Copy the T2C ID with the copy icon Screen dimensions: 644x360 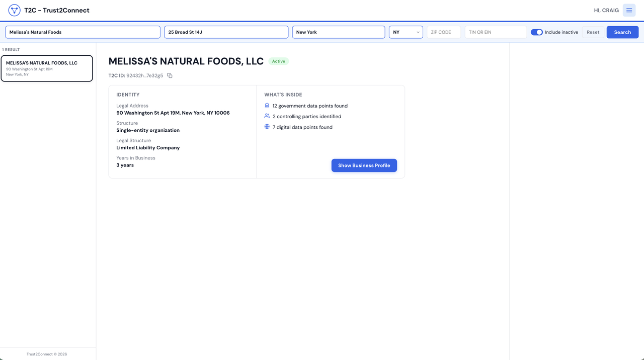tap(170, 75)
